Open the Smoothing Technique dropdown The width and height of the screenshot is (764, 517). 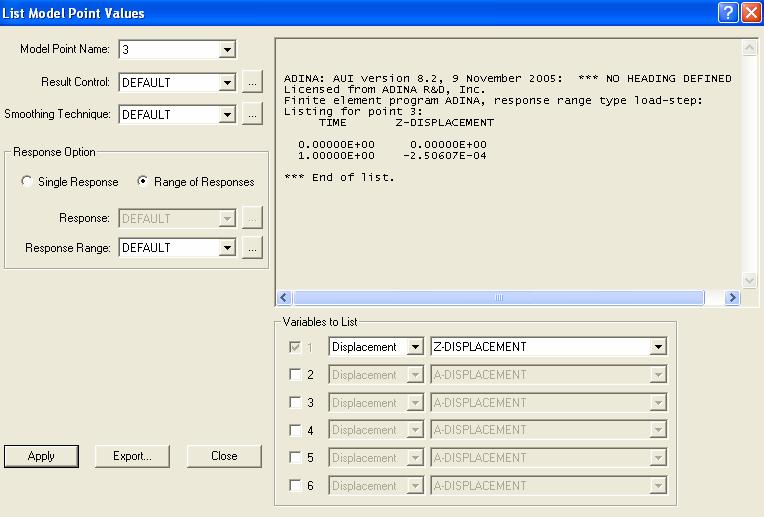[227, 115]
